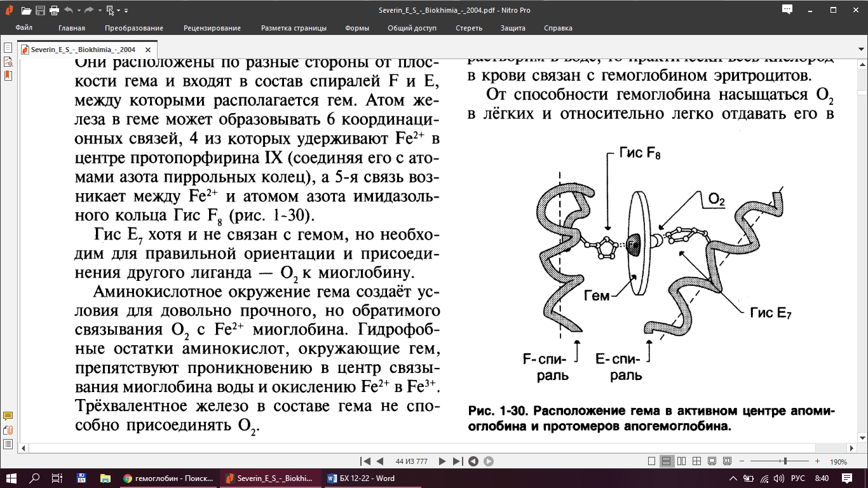
Task: Open the Стереть ribbon tab
Action: click(468, 28)
